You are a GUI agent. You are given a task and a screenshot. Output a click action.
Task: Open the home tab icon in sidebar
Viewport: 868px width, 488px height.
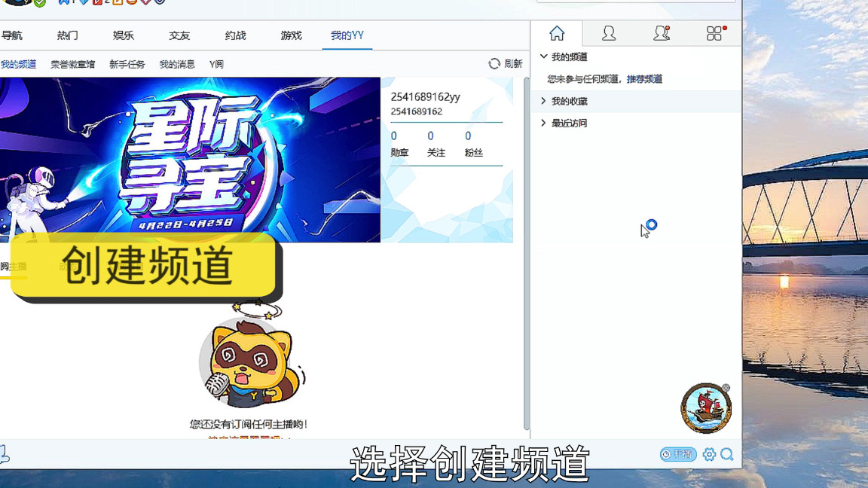(x=557, y=34)
